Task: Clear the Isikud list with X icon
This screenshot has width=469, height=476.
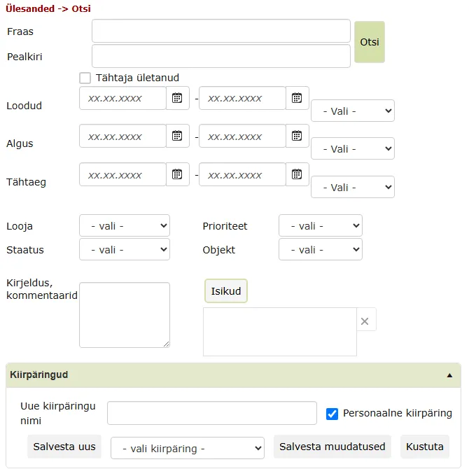Action: [365, 321]
